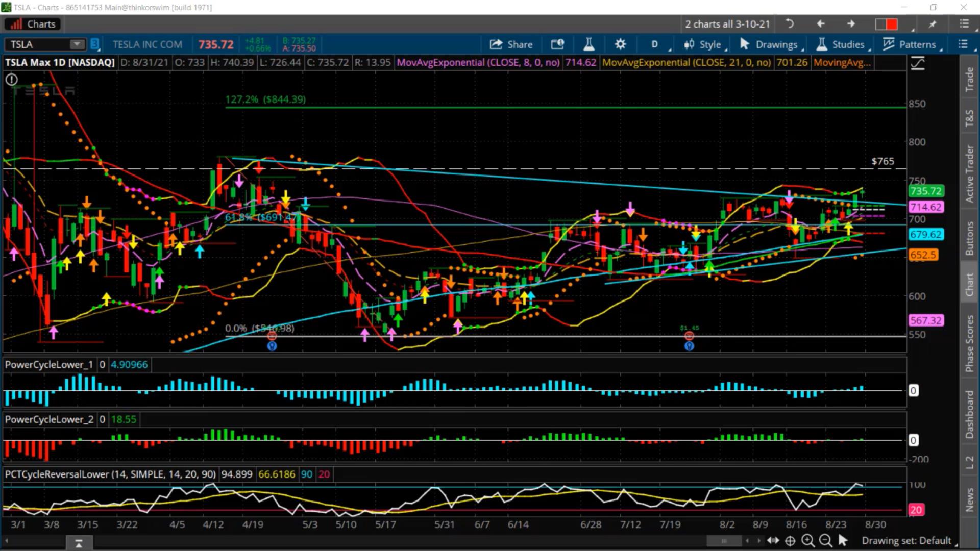
Task: Open the Trade side tab
Action: click(x=969, y=79)
